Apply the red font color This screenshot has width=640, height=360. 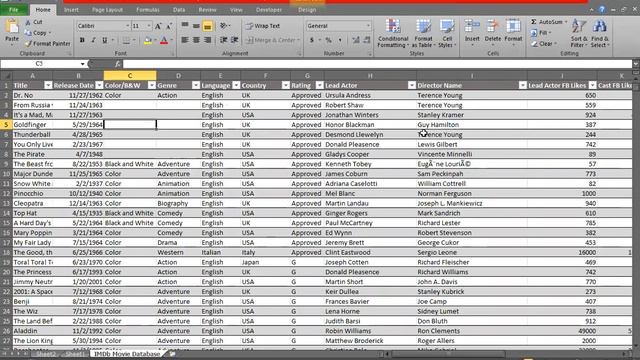164,40
